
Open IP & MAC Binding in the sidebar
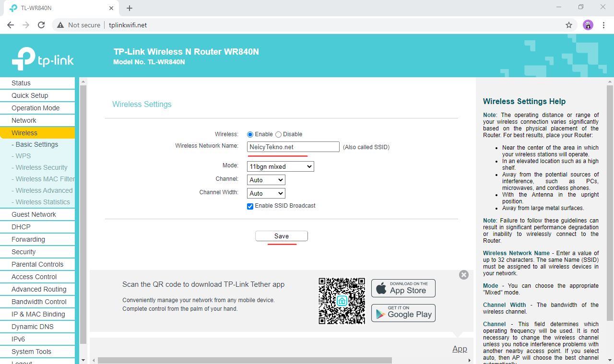coord(37,314)
